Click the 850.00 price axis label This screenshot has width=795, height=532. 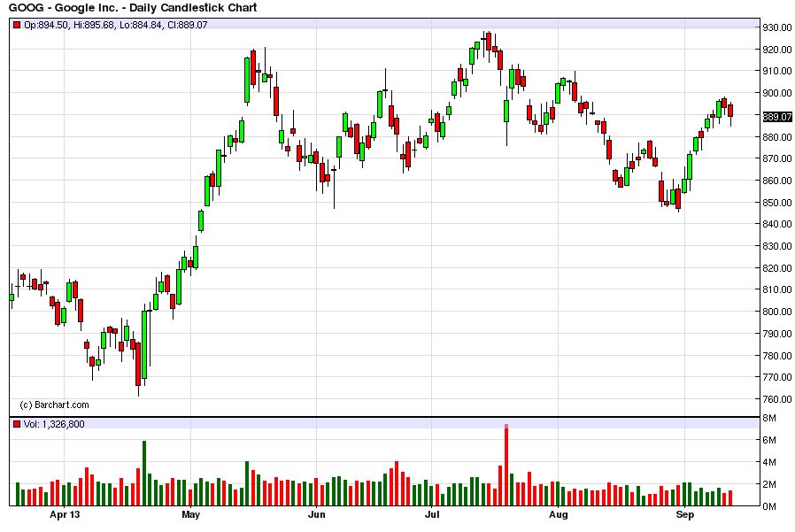[x=777, y=203]
